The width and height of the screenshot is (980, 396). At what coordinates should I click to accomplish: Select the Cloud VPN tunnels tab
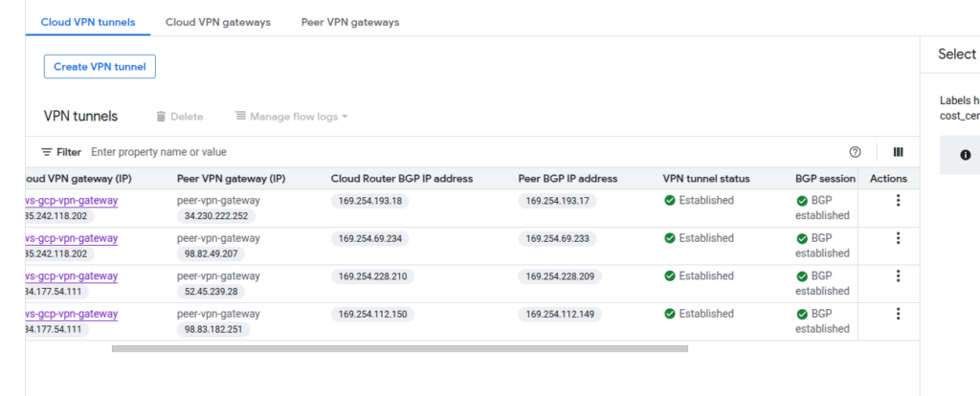[88, 22]
